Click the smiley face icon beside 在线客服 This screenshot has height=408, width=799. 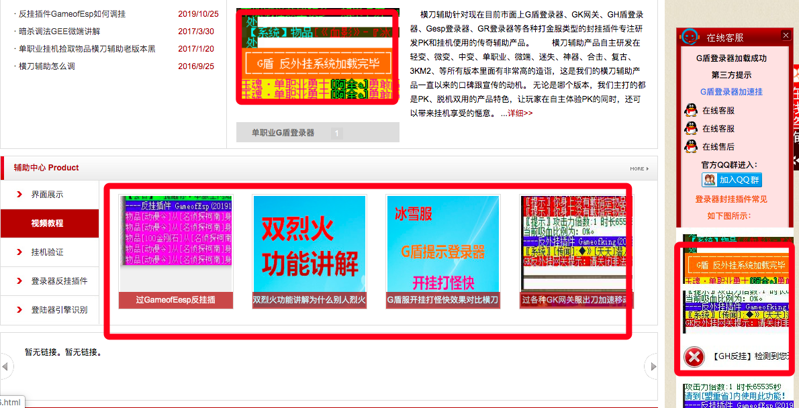point(690,37)
